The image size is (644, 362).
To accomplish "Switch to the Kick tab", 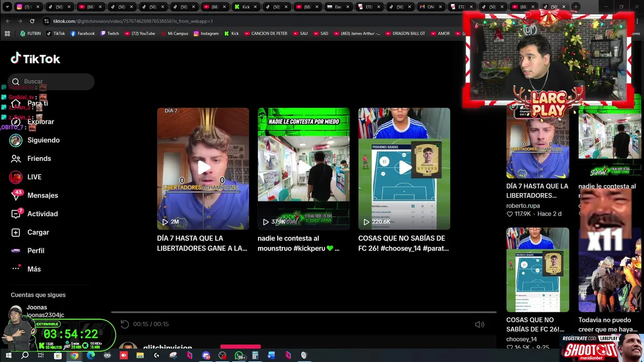I will click(x=246, y=7).
